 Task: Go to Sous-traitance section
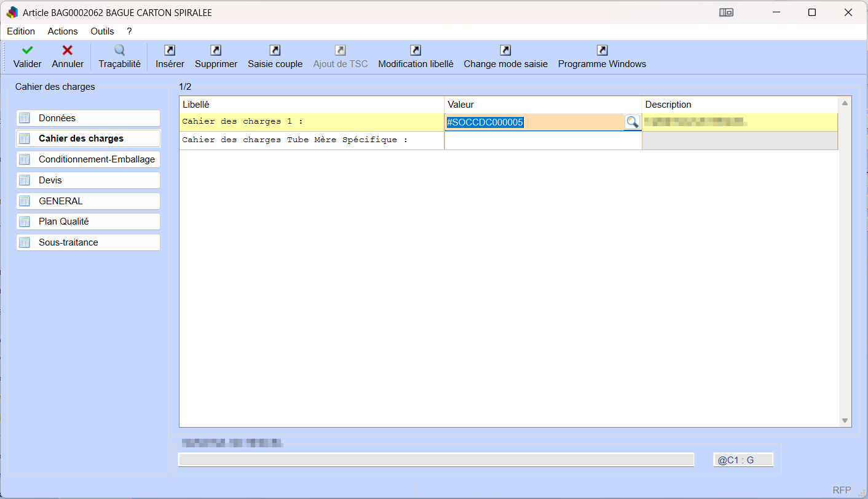tap(88, 242)
